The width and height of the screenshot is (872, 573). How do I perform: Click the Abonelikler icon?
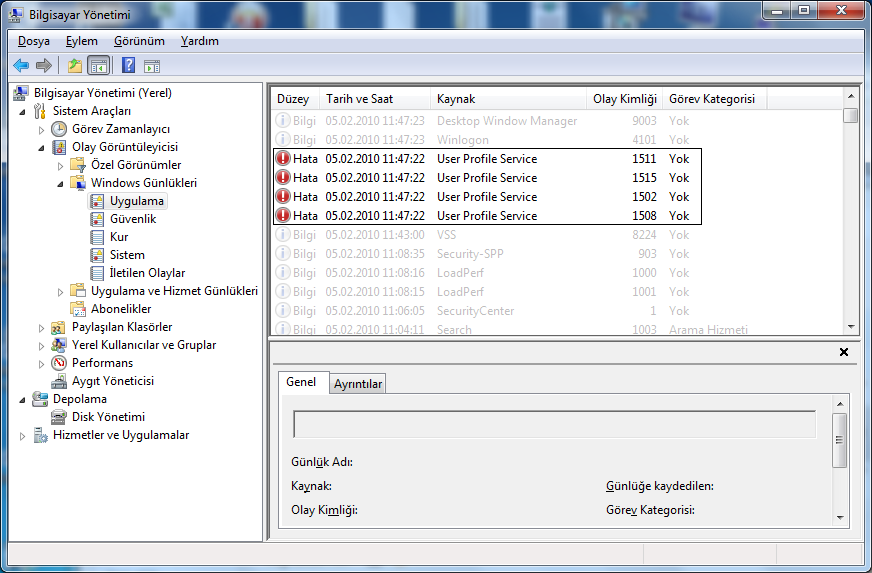pyautogui.click(x=78, y=309)
